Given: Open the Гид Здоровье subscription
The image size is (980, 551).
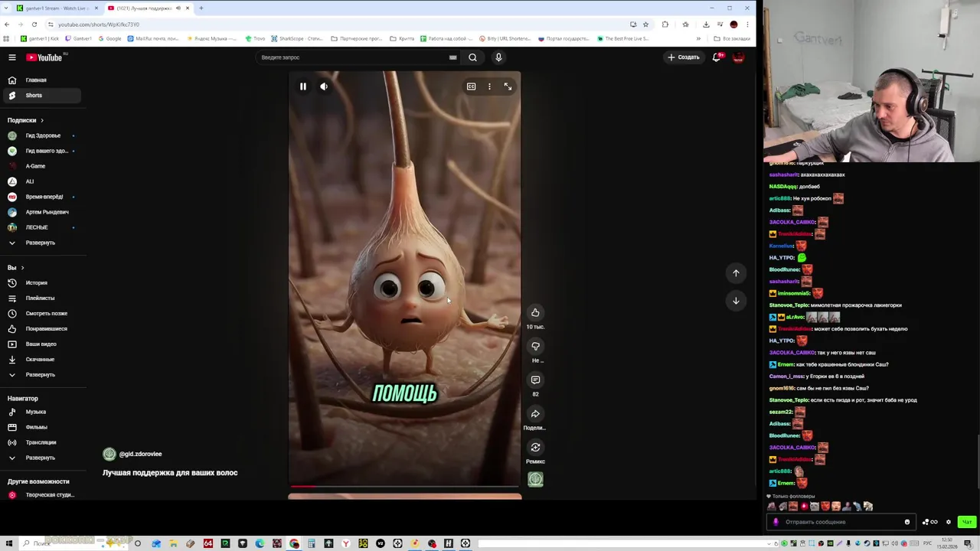Looking at the screenshot, I should 42,135.
